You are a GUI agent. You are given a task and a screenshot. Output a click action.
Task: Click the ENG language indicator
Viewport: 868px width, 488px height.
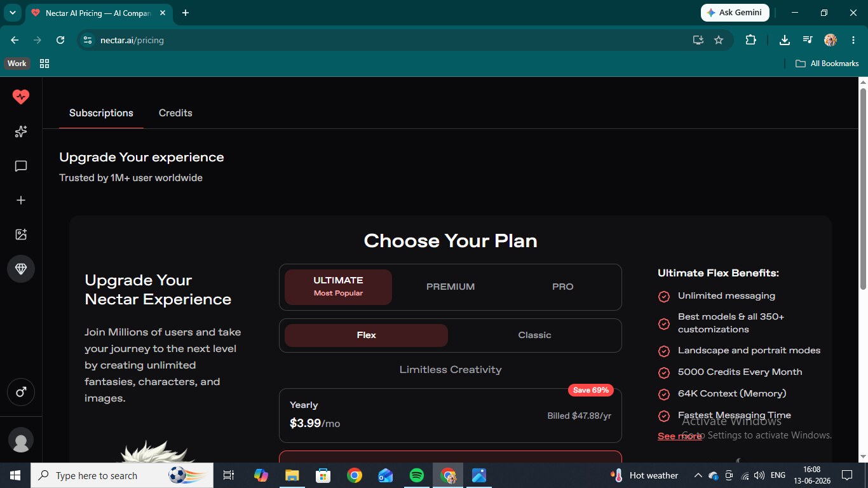tap(778, 475)
